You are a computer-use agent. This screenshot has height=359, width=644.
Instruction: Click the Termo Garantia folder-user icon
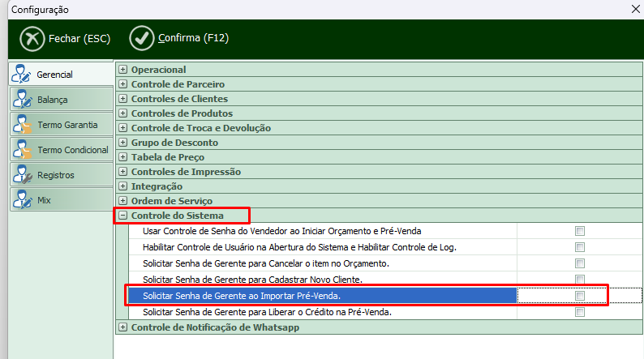[22, 125]
